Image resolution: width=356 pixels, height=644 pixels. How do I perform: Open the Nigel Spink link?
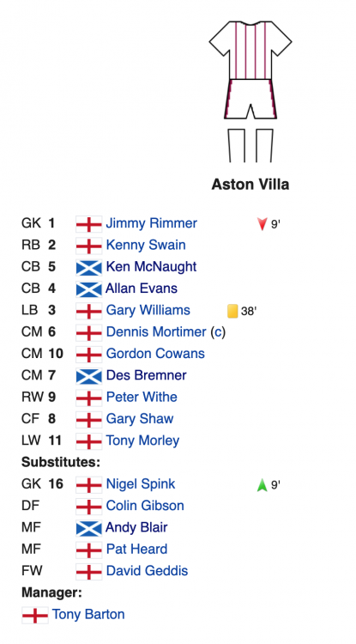(x=141, y=483)
